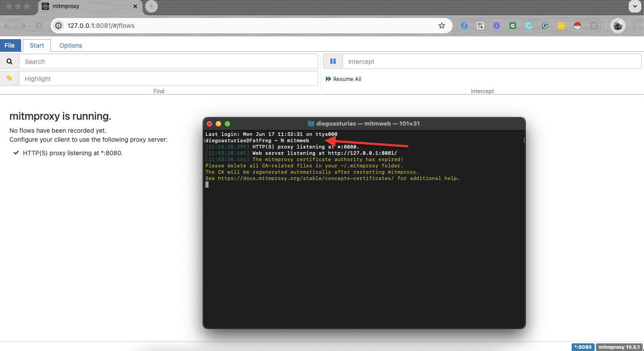The width and height of the screenshot is (644, 351).
Task: Bookmark this page with the star icon
Action: [442, 26]
